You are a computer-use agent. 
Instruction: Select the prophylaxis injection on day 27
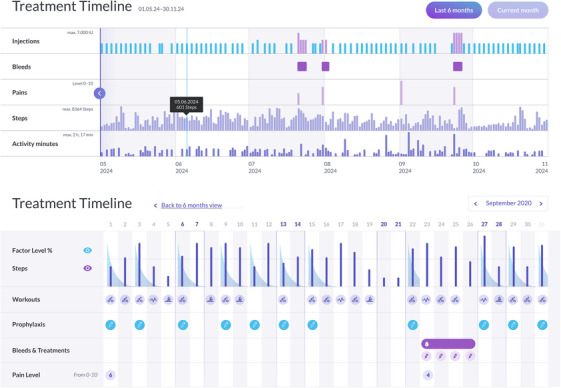(x=484, y=325)
